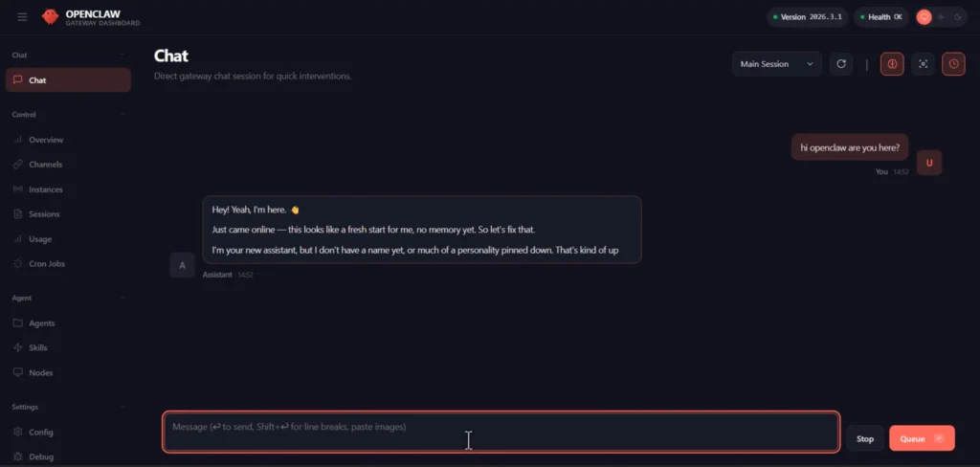Click the Debug bug icon
Viewport: 980px width, 467px height.
pos(19,457)
